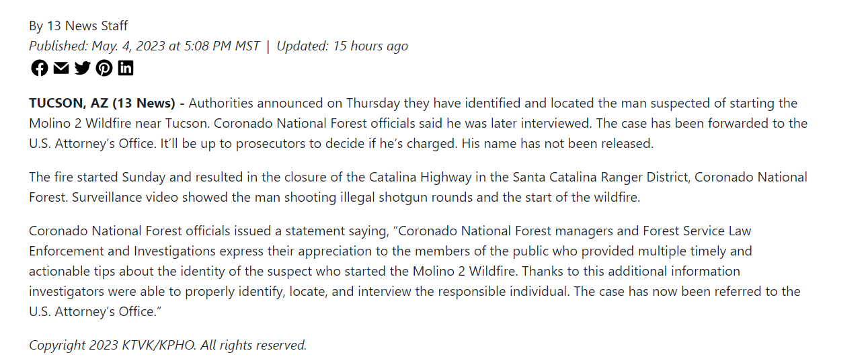Click the "Copyright 2023 KTVK/KPHO" notice

pos(112,346)
